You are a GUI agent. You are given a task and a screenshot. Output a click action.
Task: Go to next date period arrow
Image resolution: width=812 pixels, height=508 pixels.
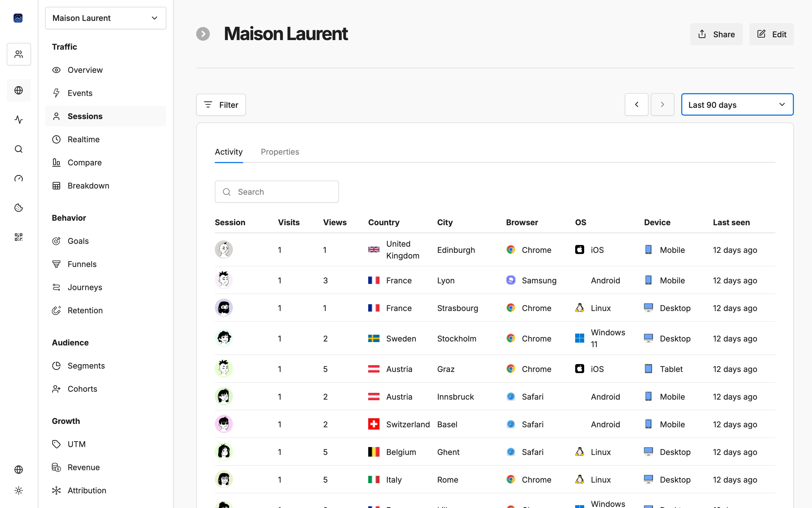click(662, 104)
